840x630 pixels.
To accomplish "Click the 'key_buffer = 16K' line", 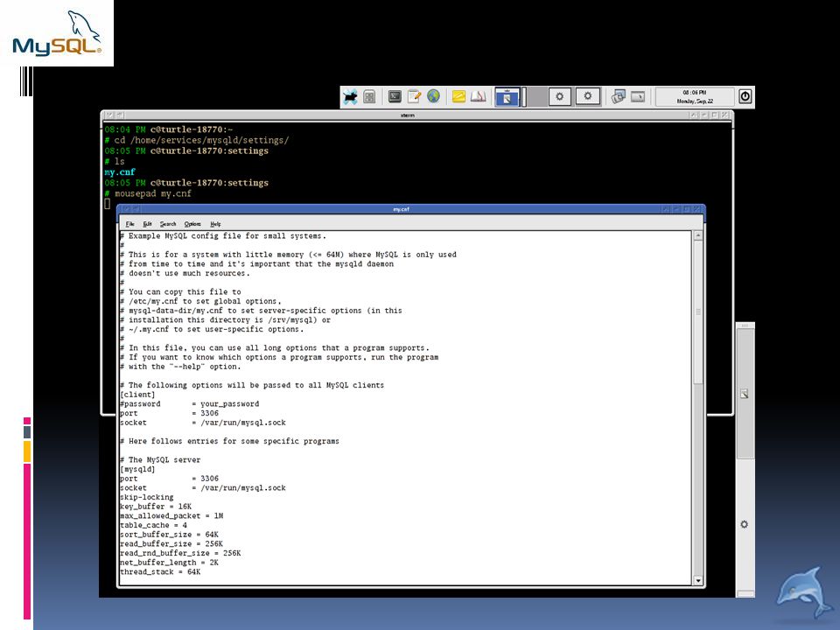I will (x=156, y=507).
